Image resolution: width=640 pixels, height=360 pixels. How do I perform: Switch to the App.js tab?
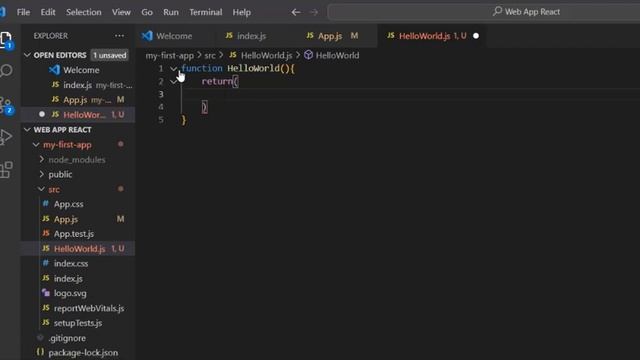coord(330,36)
